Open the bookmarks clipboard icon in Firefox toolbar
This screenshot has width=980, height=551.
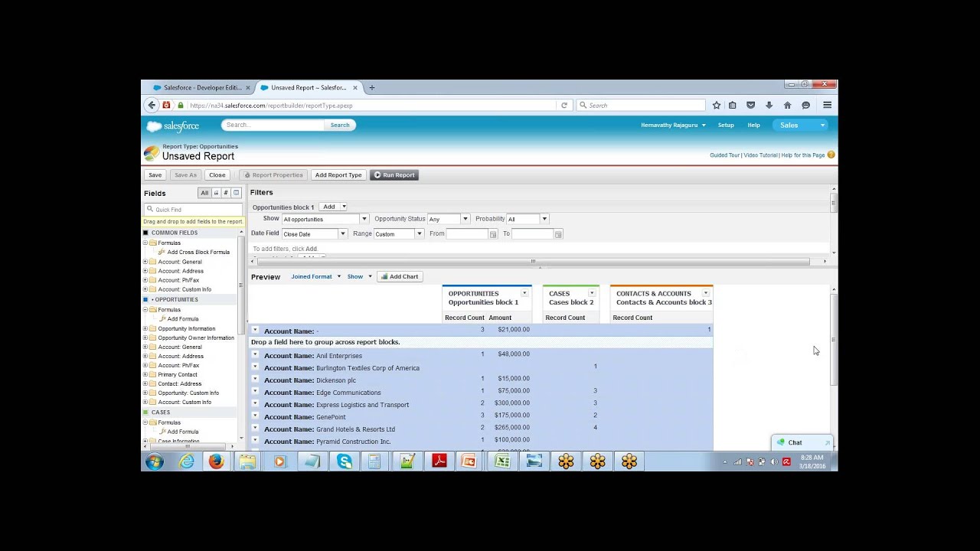(733, 106)
